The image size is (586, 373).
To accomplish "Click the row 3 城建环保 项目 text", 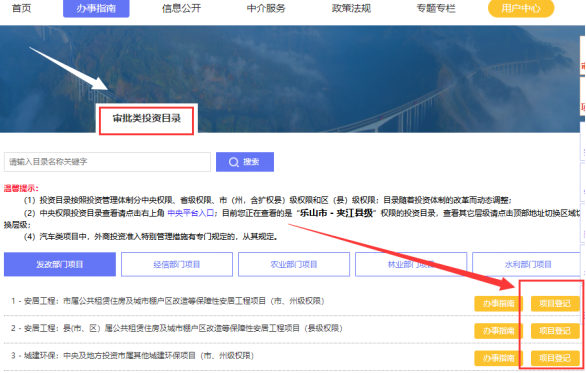I will click(x=132, y=355).
